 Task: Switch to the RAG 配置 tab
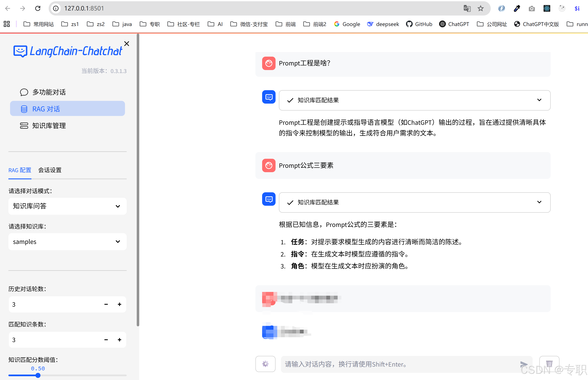20,170
